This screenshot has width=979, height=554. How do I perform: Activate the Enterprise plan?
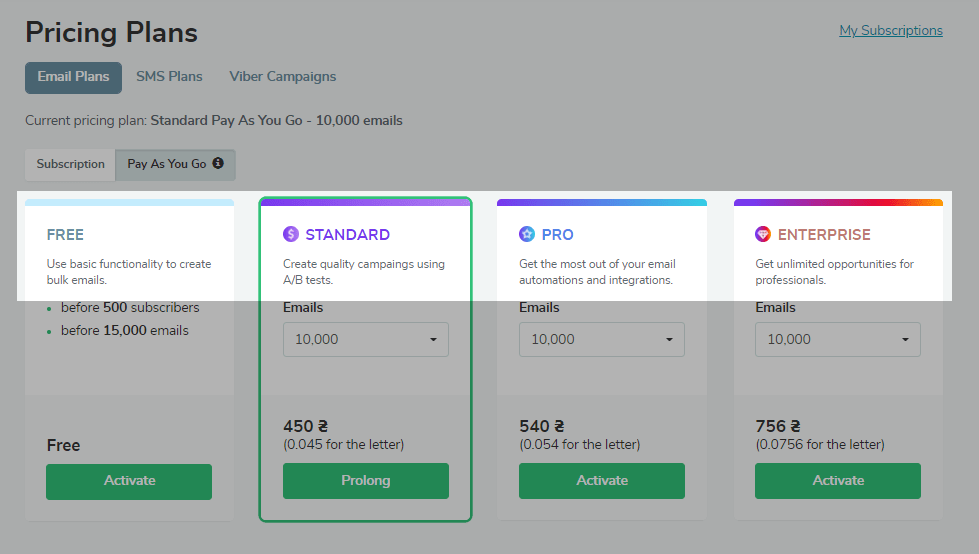click(837, 481)
